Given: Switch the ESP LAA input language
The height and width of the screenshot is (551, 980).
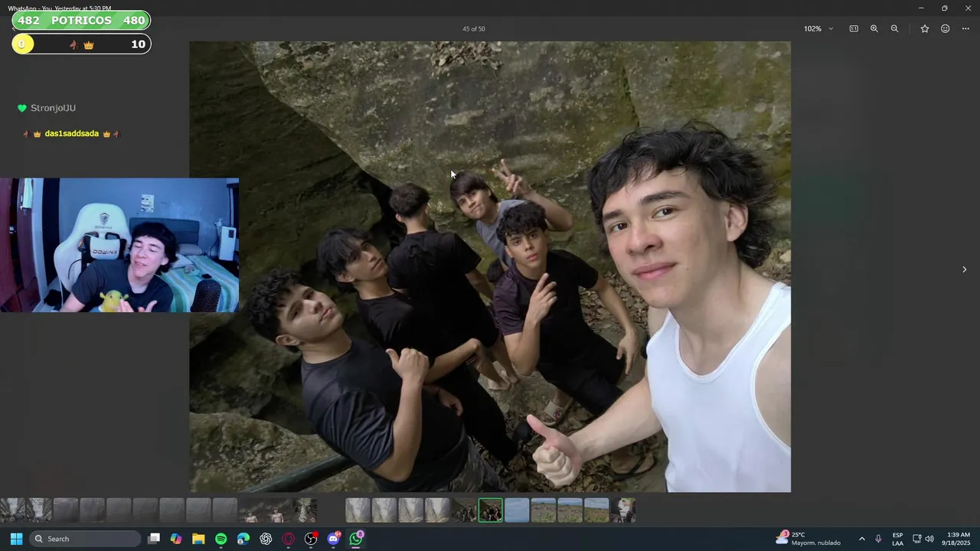Looking at the screenshot, I should coord(897,539).
